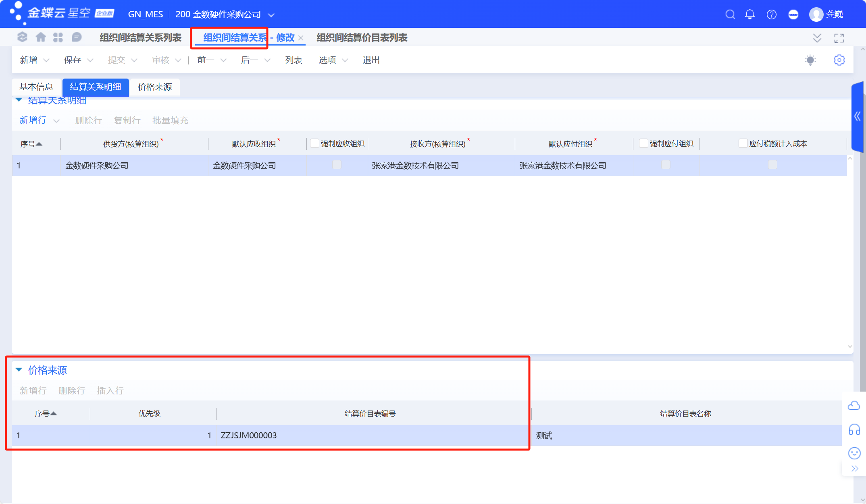
Task: Select price list code ZZJSJM000003 cell
Action: (374, 436)
